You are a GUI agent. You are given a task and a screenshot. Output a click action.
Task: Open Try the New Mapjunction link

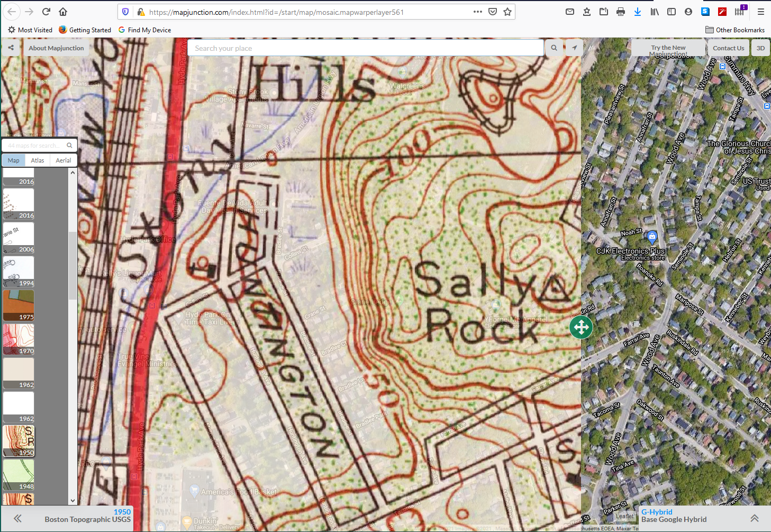[x=668, y=48]
